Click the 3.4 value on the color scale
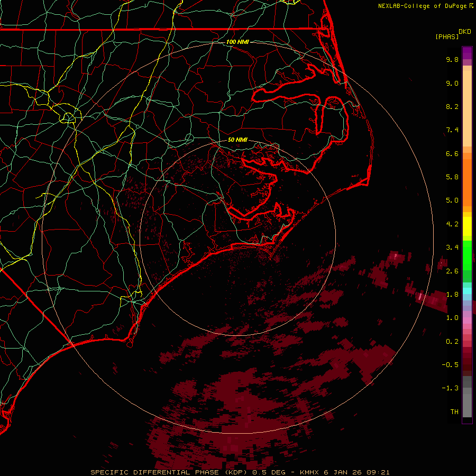The image size is (476, 476). tap(452, 248)
